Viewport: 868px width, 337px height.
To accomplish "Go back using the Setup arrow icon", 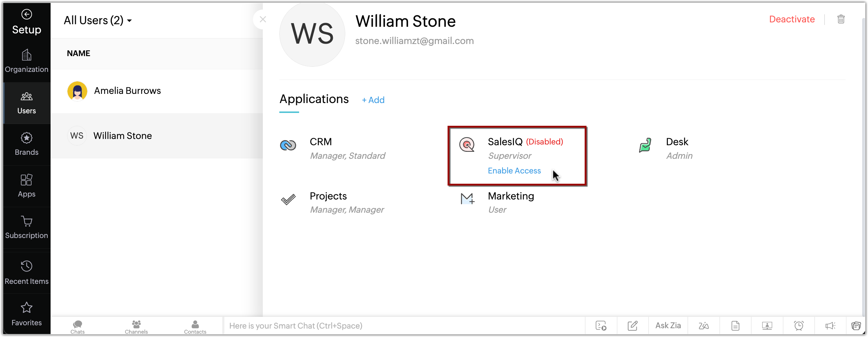I will pyautogui.click(x=26, y=14).
